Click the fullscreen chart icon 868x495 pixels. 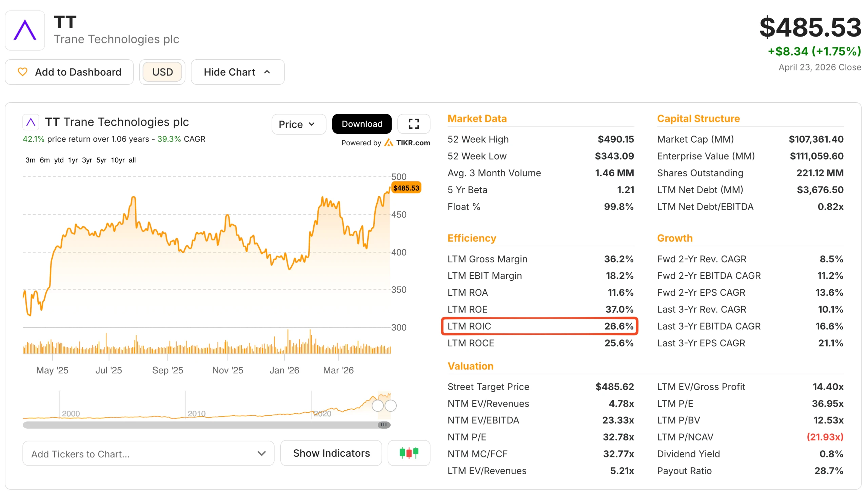tap(413, 124)
